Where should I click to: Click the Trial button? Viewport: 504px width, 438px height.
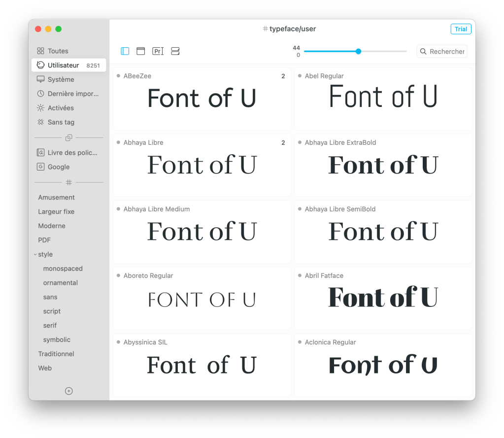point(461,29)
